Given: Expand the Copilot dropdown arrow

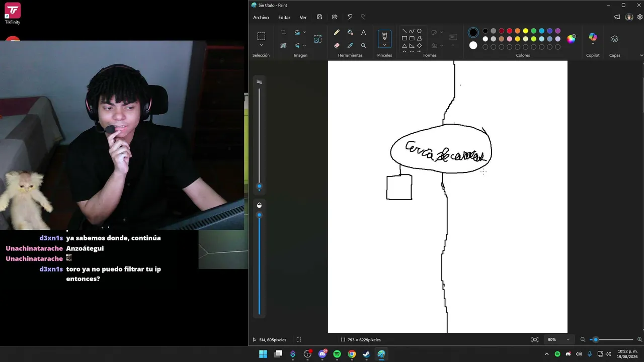Looking at the screenshot, I should point(593,44).
